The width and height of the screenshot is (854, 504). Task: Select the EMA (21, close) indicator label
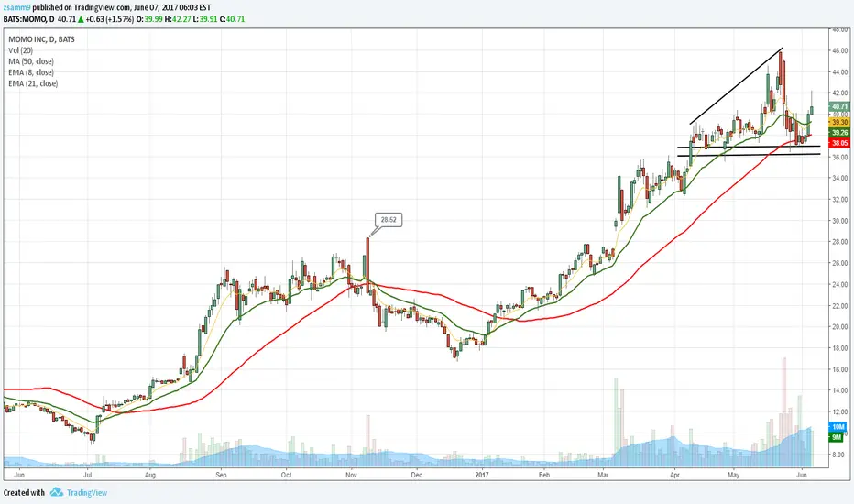[x=33, y=83]
